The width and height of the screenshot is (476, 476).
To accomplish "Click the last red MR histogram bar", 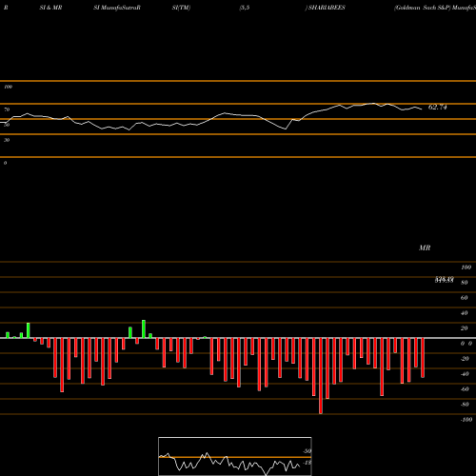I will tap(423, 358).
